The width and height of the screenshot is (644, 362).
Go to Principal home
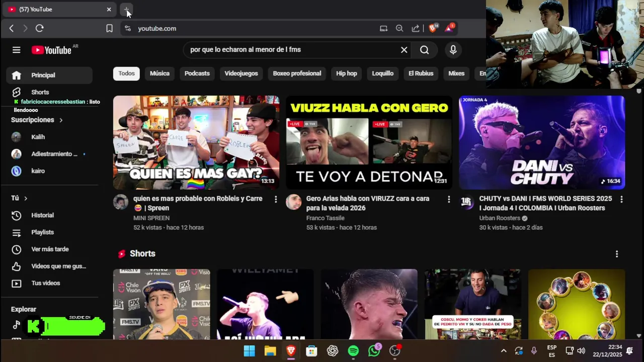(49, 75)
